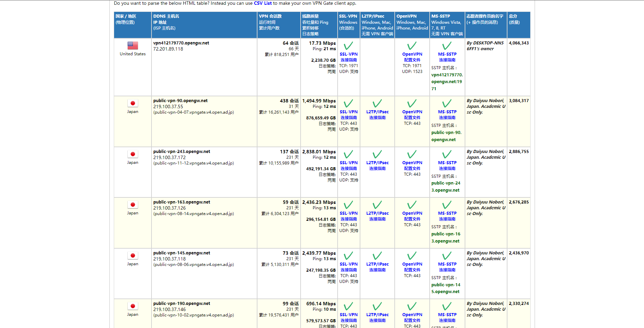
Task: Click IP address 219.100.37.172
Action: point(169,157)
